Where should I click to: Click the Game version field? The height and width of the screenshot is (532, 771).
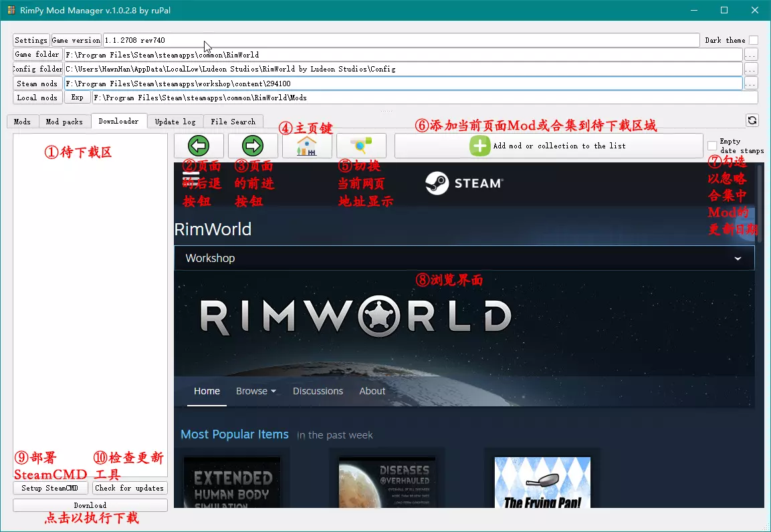click(401, 40)
